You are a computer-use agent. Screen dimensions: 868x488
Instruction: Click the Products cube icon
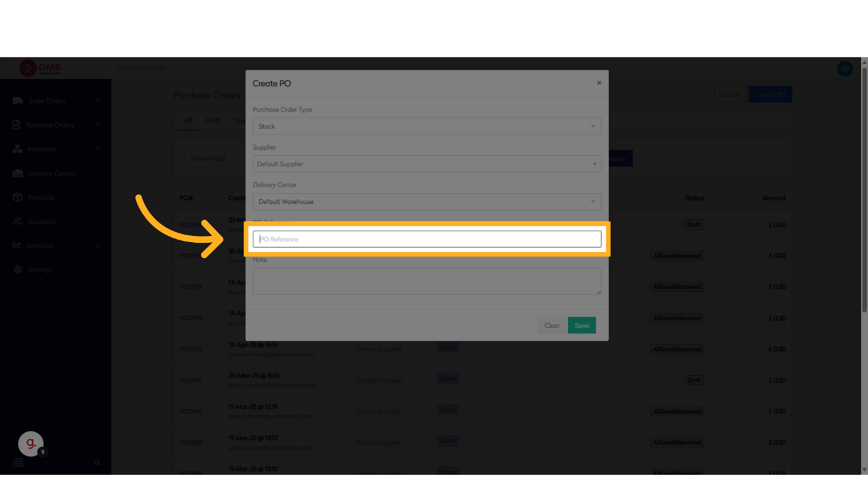click(x=17, y=197)
